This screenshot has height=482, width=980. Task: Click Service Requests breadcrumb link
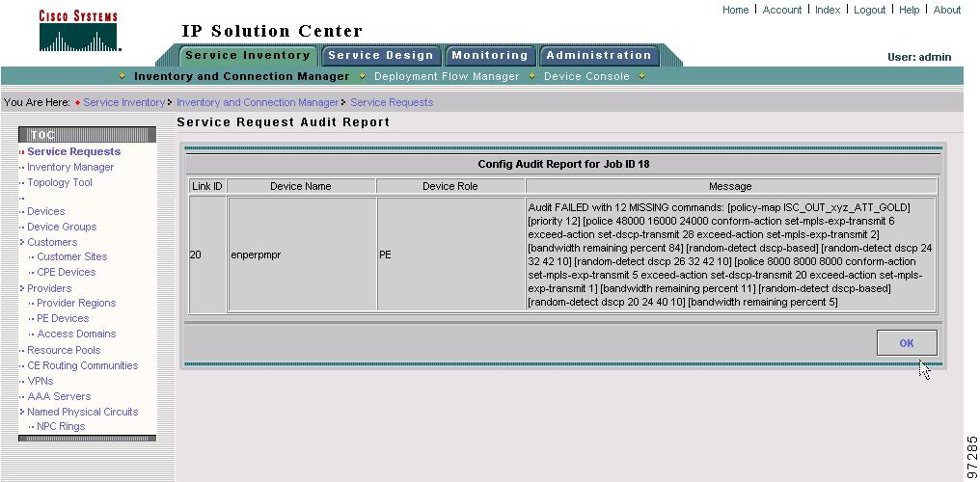click(x=392, y=102)
